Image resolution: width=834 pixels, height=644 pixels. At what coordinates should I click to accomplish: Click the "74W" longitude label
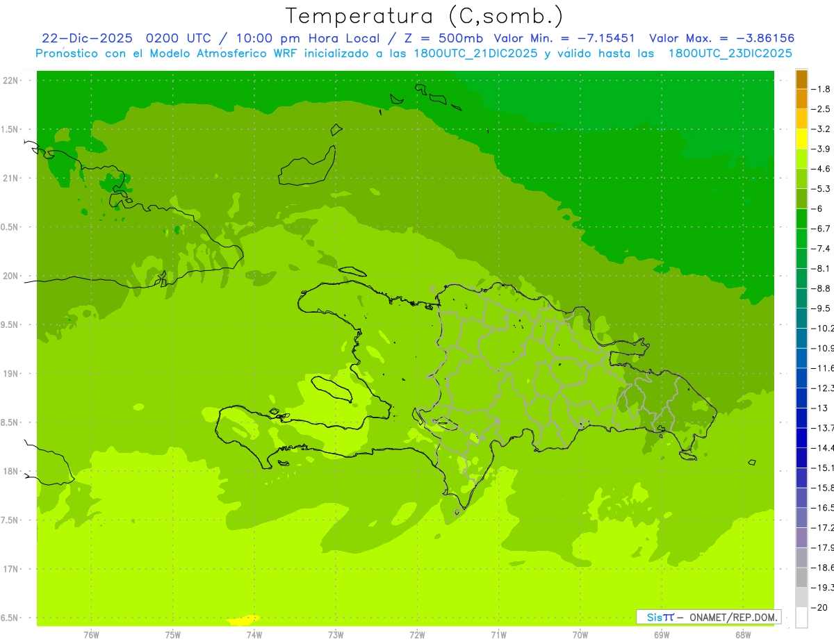[x=254, y=635]
